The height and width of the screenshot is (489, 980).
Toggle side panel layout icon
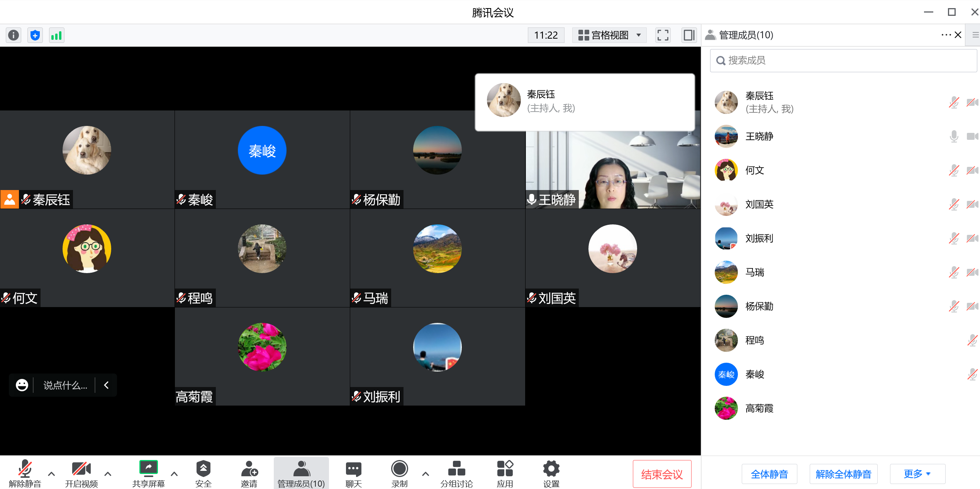pos(689,35)
